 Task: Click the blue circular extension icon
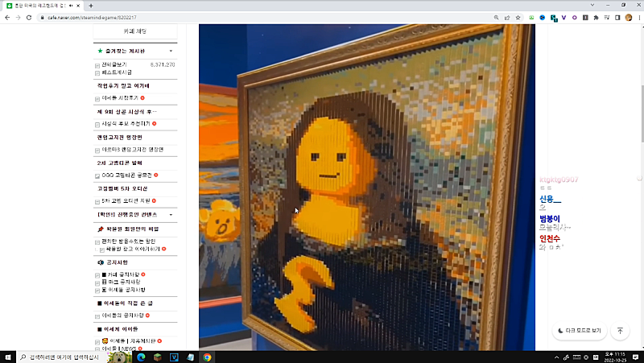(x=542, y=18)
